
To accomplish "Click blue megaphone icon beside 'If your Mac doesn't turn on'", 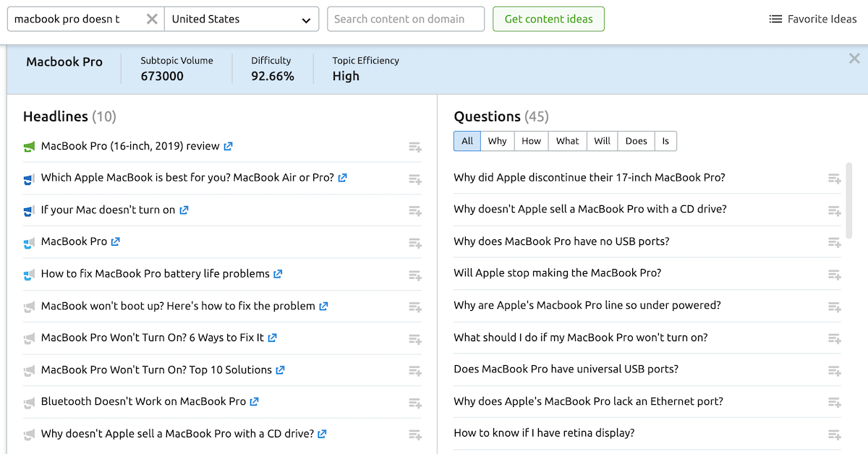I will coord(27,210).
